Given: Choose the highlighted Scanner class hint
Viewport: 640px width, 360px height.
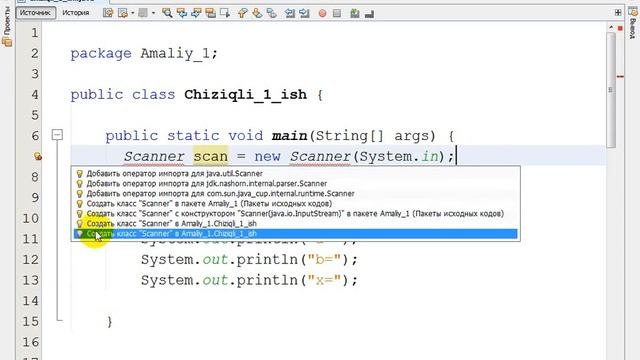Looking at the screenshot, I should 295,233.
